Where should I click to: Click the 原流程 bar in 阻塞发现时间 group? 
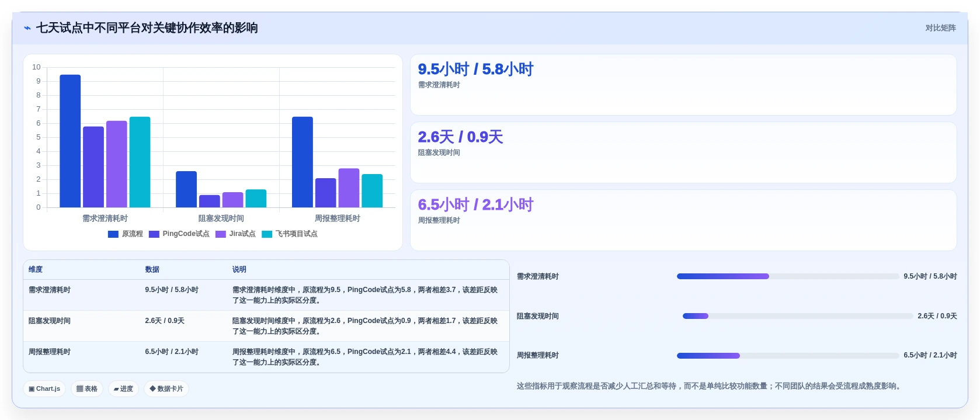[186, 189]
